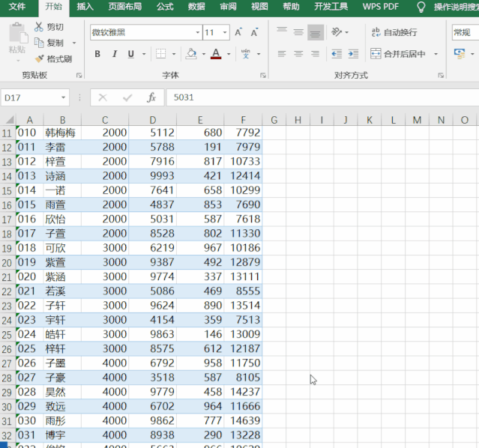
Task: Click the merge and center 合并后居中 button
Action: 398,54
